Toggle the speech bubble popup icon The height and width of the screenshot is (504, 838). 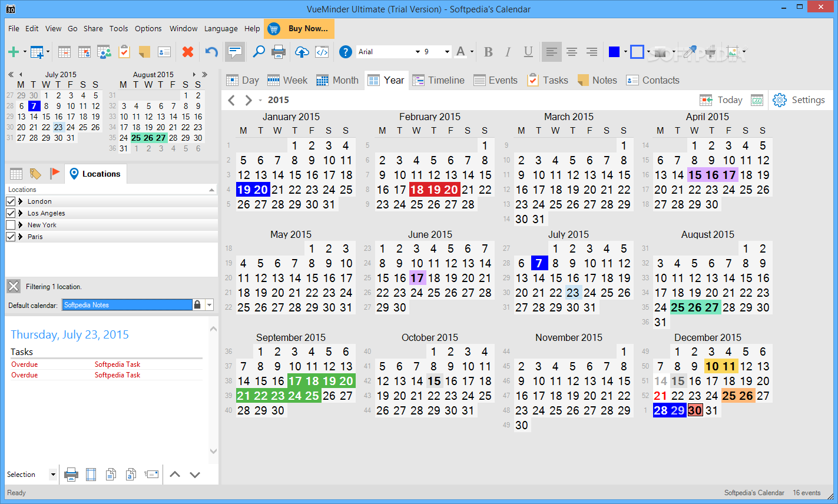coord(235,52)
